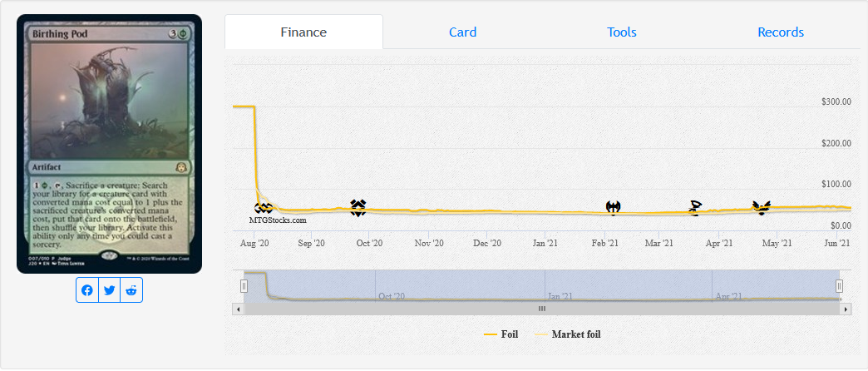Share card on Reddit
This screenshot has height=371, width=868.
(131, 290)
